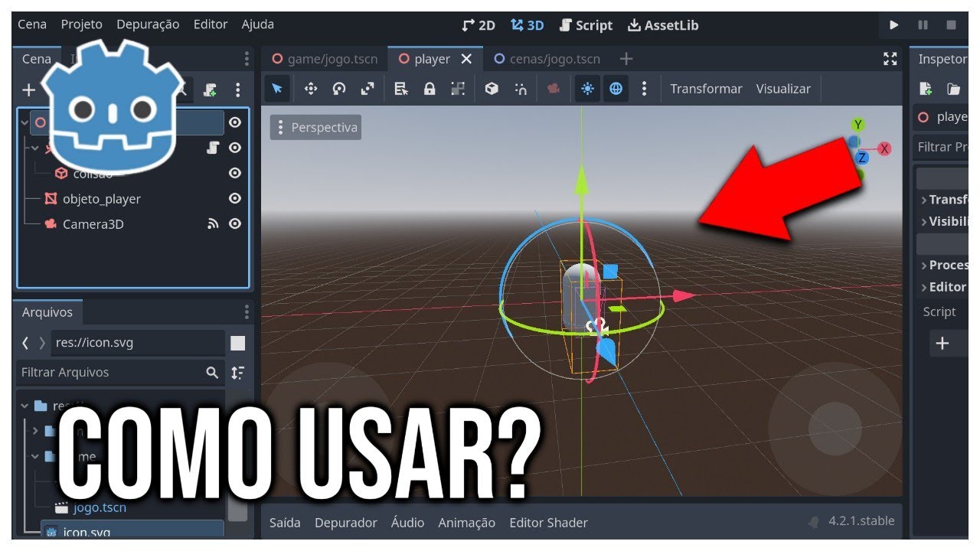This screenshot has width=980, height=551.
Task: Go forward in Arquivos file history
Action: (x=42, y=343)
